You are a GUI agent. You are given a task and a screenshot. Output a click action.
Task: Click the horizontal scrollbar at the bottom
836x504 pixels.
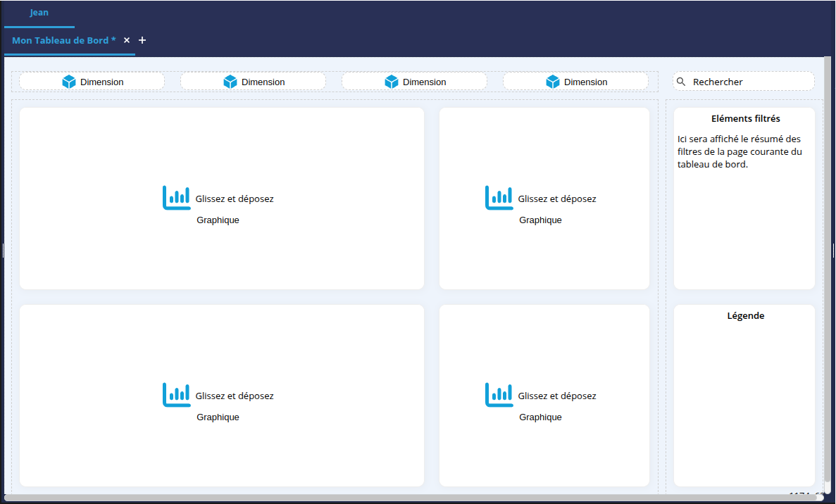pyautogui.click(x=408, y=498)
